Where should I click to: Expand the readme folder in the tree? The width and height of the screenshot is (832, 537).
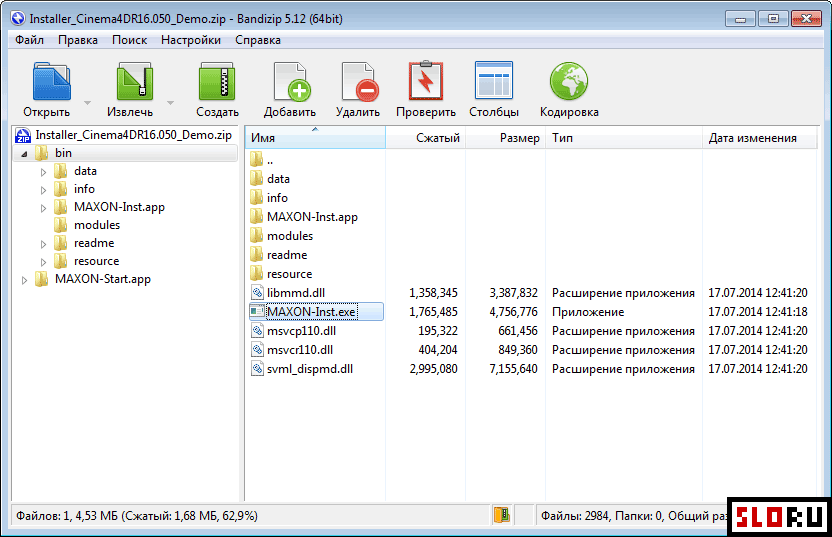[44, 244]
